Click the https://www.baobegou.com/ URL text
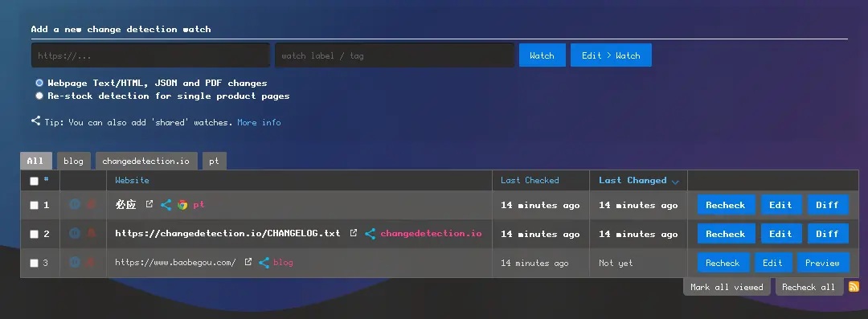Image resolution: width=868 pixels, height=319 pixels. (175, 263)
